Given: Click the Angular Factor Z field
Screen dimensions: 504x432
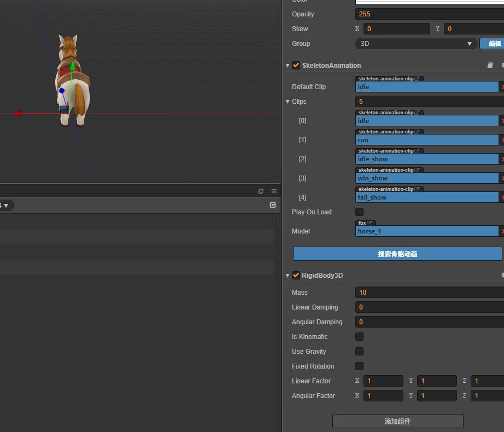Looking at the screenshot, I should (x=487, y=396).
